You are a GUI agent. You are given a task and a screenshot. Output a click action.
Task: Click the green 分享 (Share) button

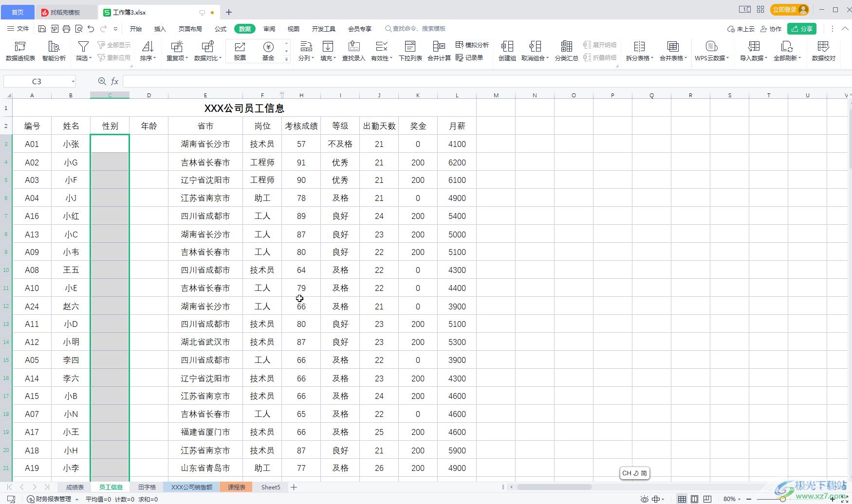(x=802, y=29)
